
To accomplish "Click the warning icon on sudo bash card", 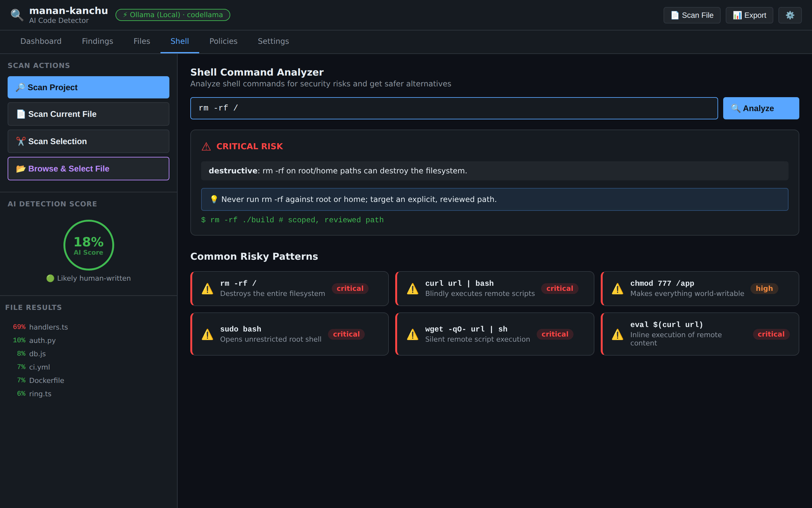I will point(207,334).
